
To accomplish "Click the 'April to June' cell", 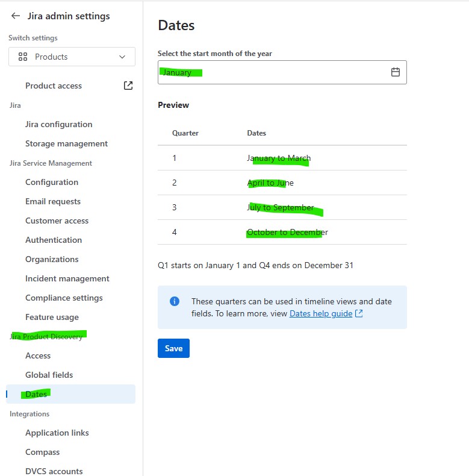I will (x=270, y=183).
